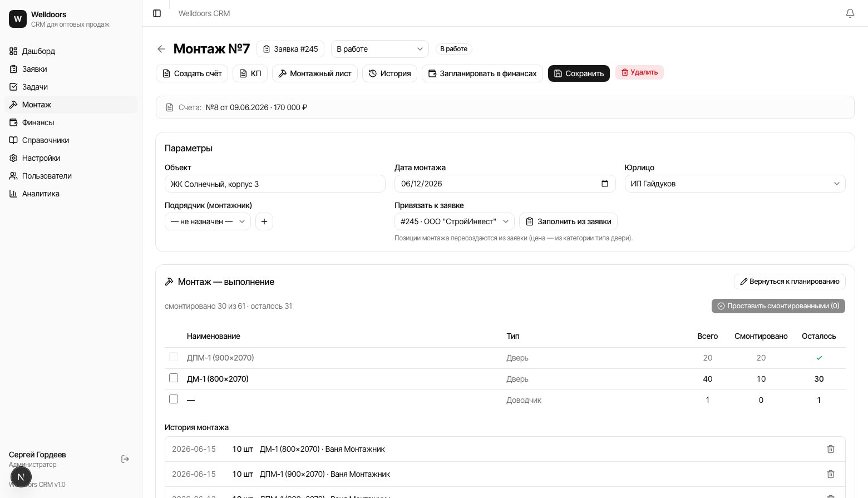Click the Объект field ЖК Солнечный, корпус 3

[x=275, y=184]
